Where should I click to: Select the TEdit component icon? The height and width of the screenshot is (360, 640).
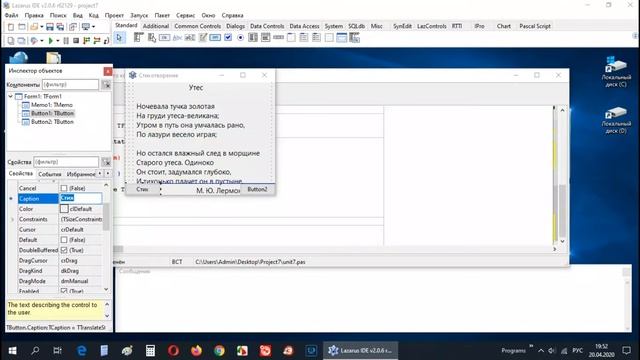190,38
